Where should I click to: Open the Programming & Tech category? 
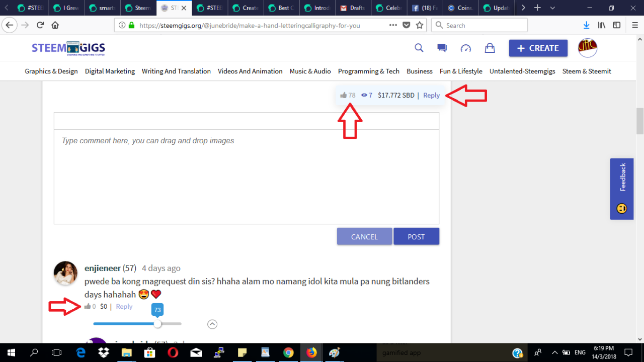369,71
